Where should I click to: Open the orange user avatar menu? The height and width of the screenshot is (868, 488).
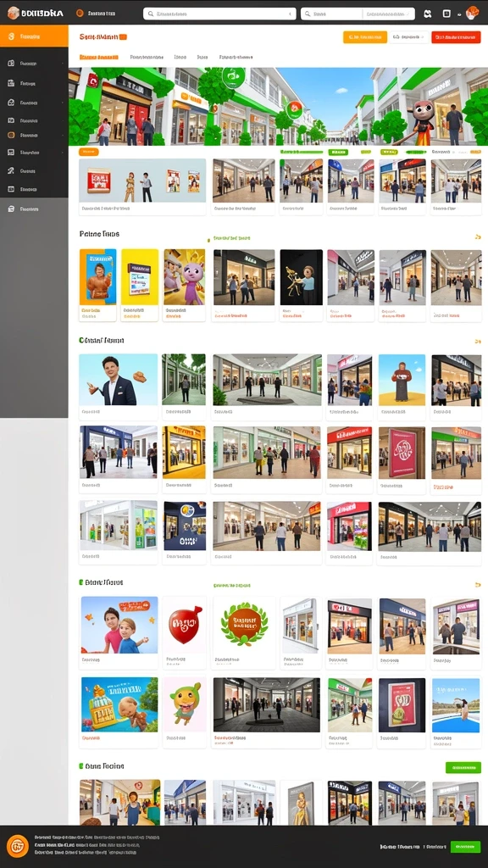tap(472, 13)
